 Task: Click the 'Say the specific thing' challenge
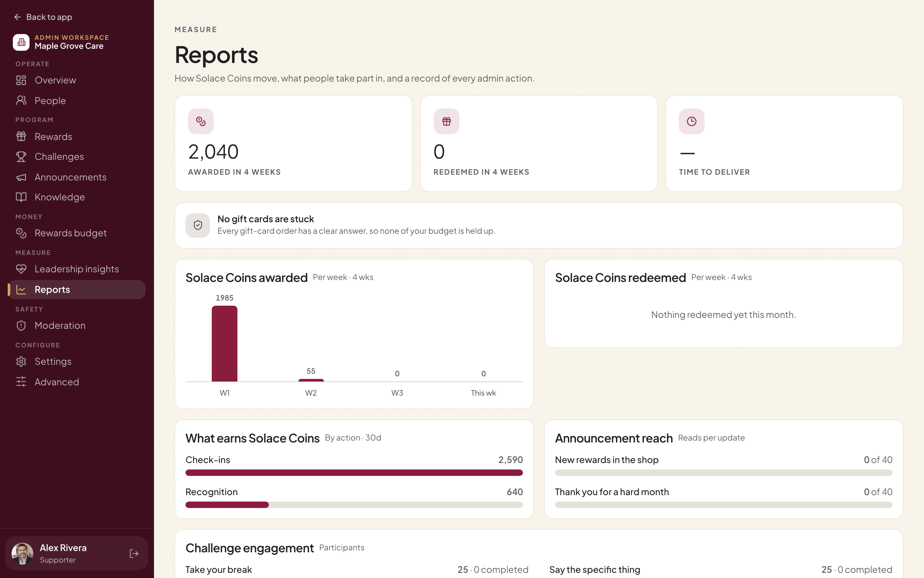point(721,569)
